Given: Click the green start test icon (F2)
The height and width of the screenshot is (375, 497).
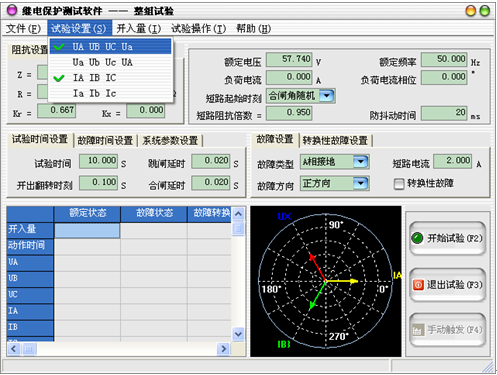Looking at the screenshot, I should (417, 238).
